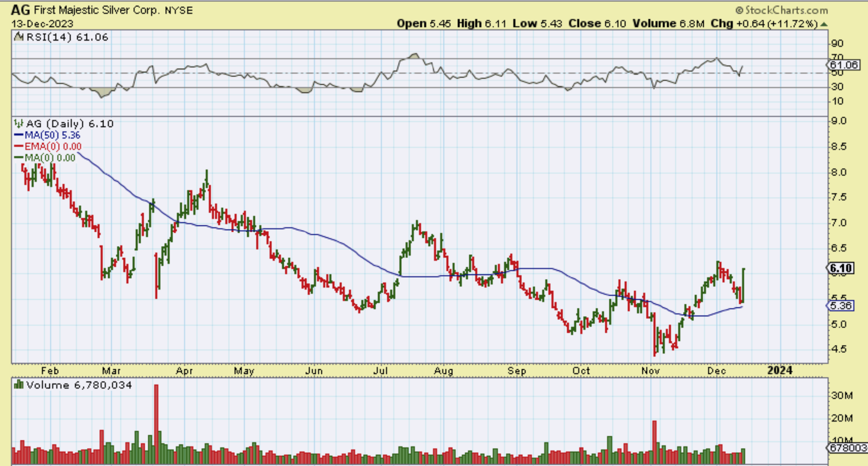
Task: Click the Low 5.43 value
Action: click(537, 23)
